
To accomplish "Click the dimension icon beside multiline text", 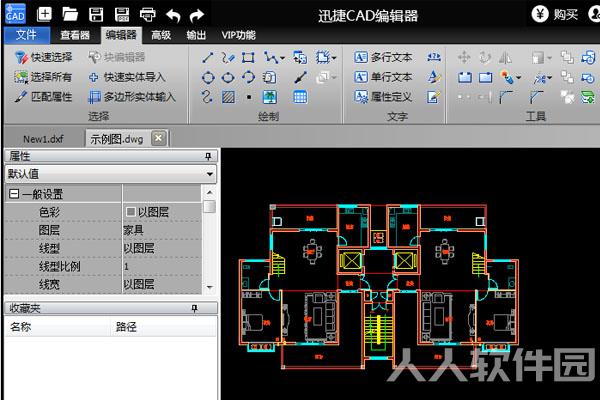I will [434, 57].
